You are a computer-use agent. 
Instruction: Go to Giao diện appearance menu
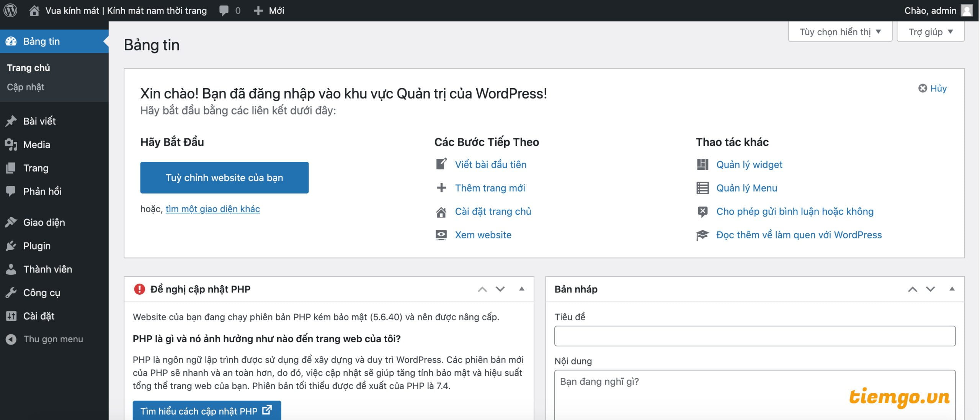[44, 222]
